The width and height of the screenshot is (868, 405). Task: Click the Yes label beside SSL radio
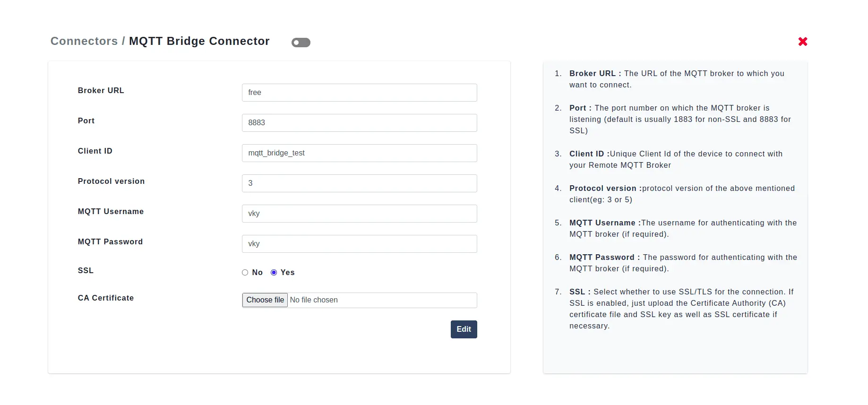(x=287, y=273)
